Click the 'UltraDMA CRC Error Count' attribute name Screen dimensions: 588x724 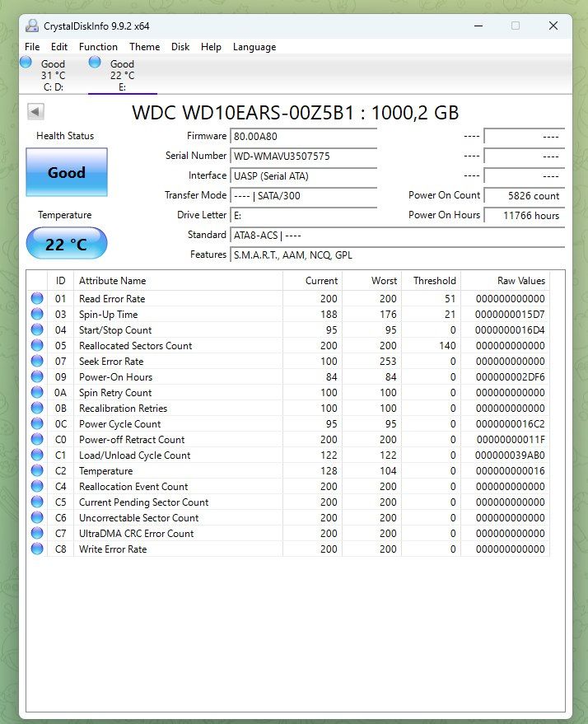pos(136,533)
